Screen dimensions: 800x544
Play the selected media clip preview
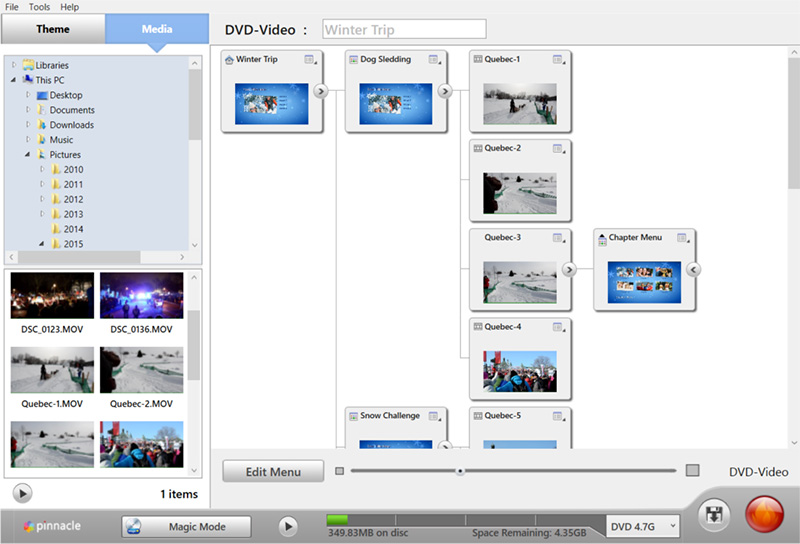24,493
